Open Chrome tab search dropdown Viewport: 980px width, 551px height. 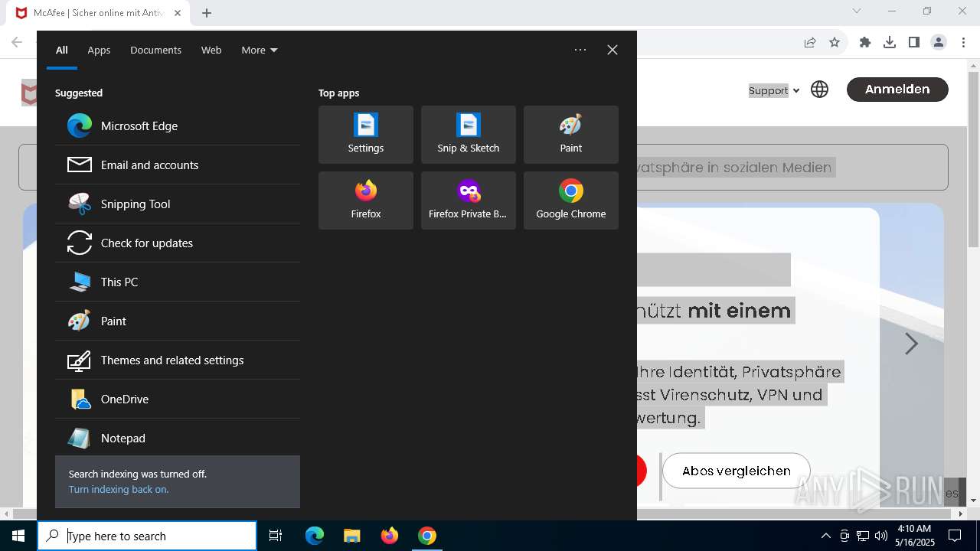[x=857, y=11]
